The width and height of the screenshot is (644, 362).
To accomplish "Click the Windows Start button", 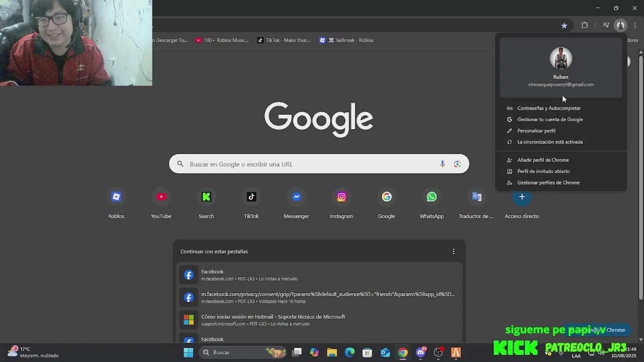I will tap(188, 352).
